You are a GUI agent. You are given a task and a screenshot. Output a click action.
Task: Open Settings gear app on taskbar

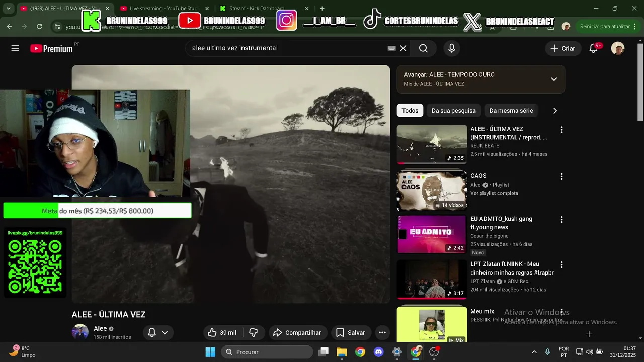point(397,352)
